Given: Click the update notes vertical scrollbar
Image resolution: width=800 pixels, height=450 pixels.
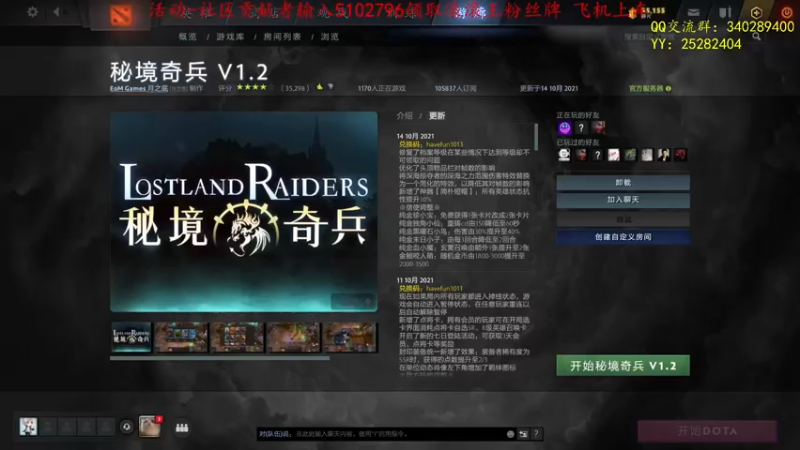Looking at the screenshot, I should [x=536, y=137].
